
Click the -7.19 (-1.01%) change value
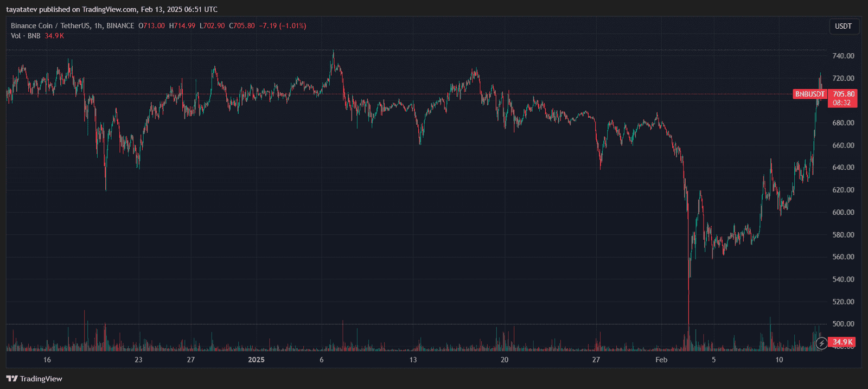(x=283, y=25)
